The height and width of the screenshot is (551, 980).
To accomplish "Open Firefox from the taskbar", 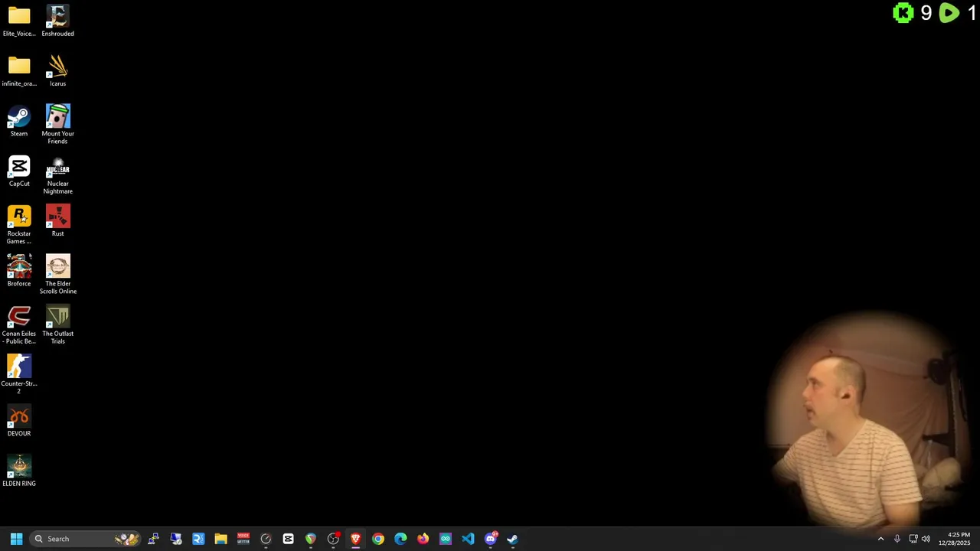I will [423, 539].
